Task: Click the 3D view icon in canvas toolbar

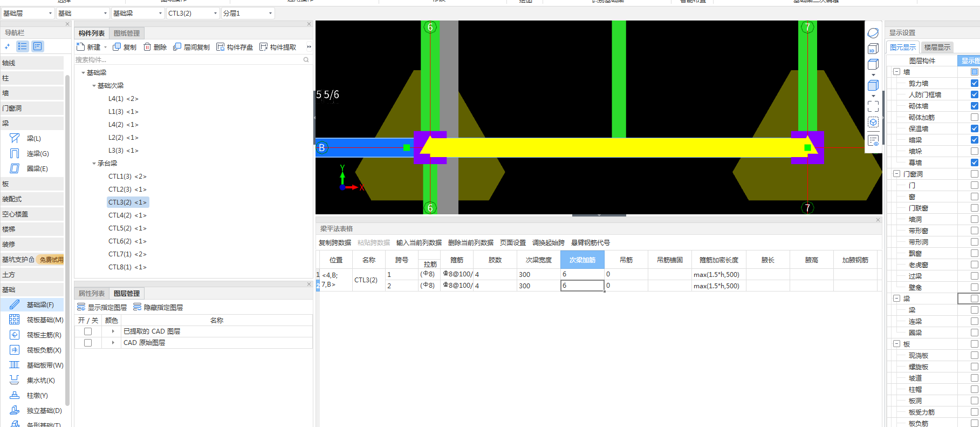Action: pos(873,49)
